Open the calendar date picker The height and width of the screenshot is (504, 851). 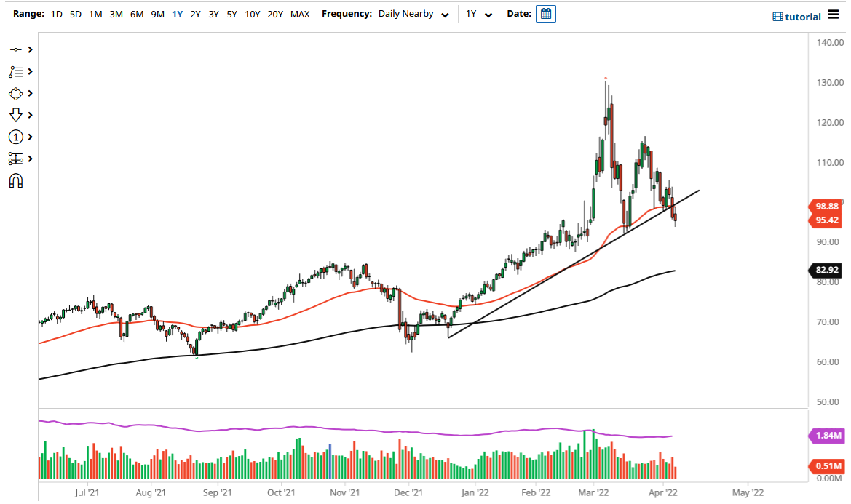point(545,13)
